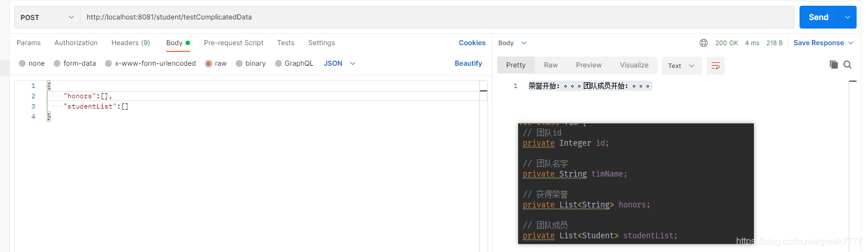Viewport: 868px width, 252px height.
Task: Open the Headers (9) tab
Action: click(x=131, y=43)
